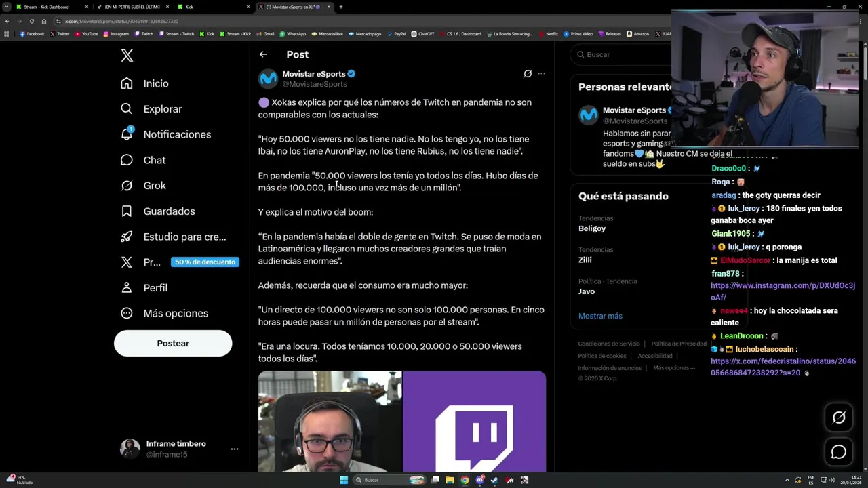Viewport: 868px width, 488px height.
Task: Open Beligoy trending topic
Action: point(592,228)
